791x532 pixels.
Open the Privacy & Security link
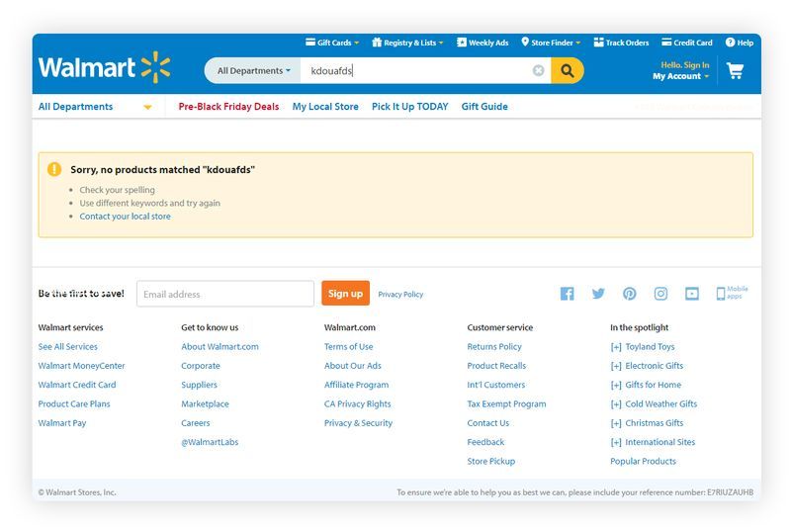pyautogui.click(x=358, y=423)
